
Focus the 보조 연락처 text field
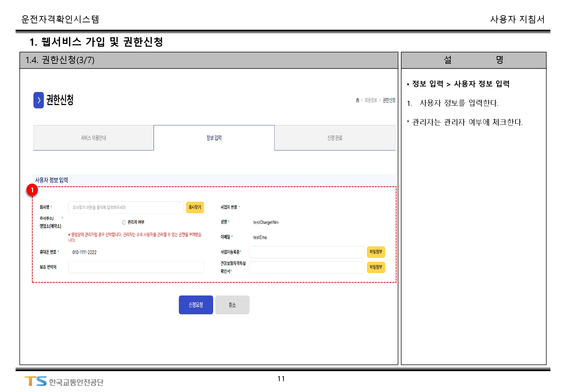click(136, 267)
